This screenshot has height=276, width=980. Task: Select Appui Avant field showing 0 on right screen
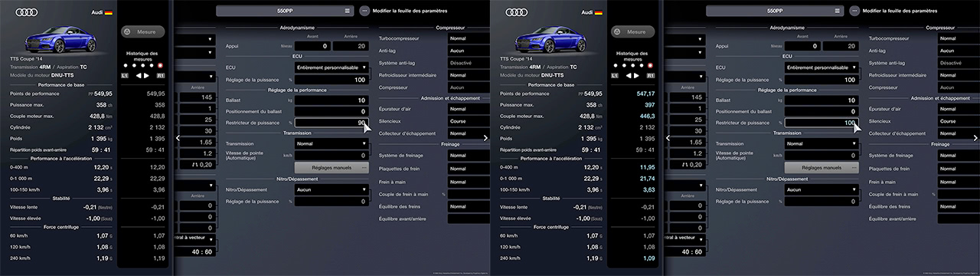[x=802, y=46]
